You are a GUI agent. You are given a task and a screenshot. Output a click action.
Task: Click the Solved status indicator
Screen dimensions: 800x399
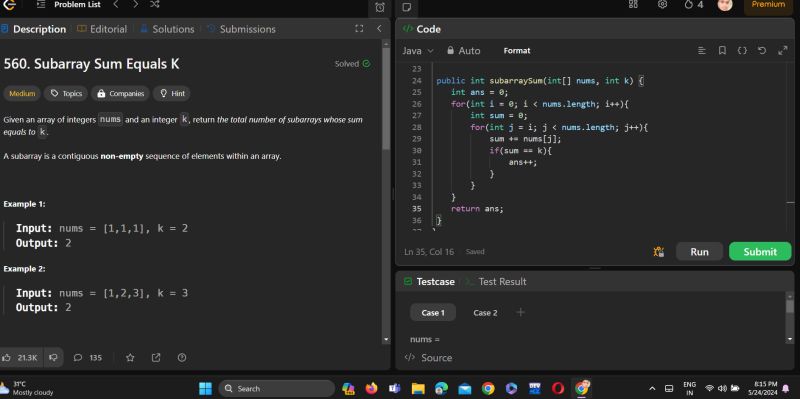(353, 64)
